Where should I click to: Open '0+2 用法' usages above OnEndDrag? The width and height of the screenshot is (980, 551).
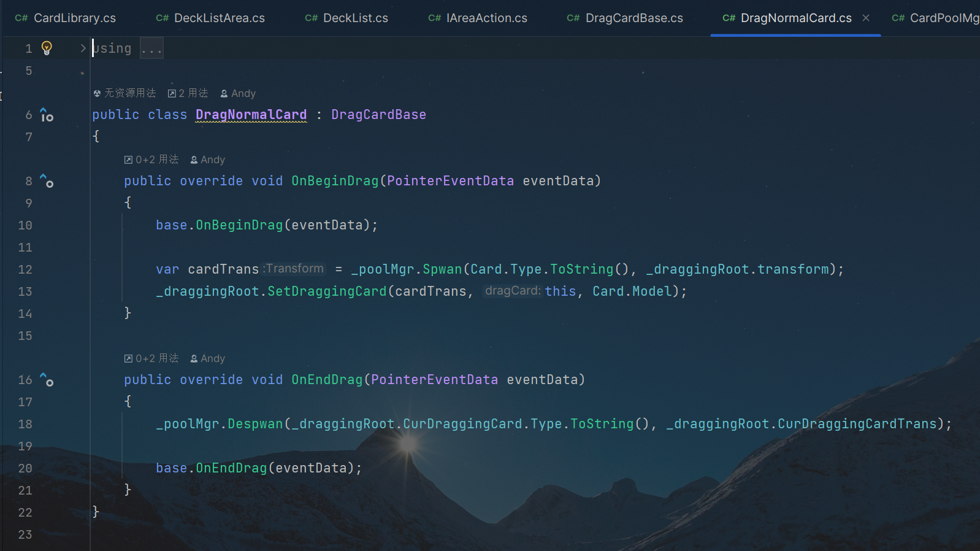click(x=151, y=358)
